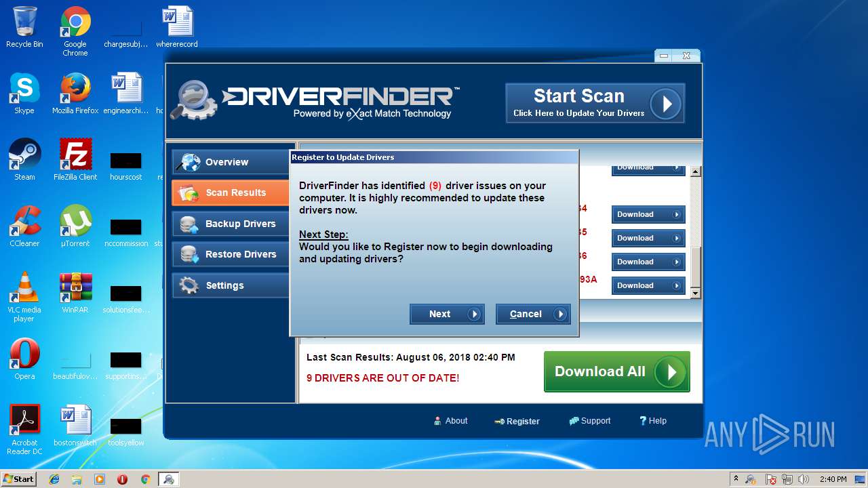Select the hourscost desktop file
868x488 pixels.
tap(126, 165)
